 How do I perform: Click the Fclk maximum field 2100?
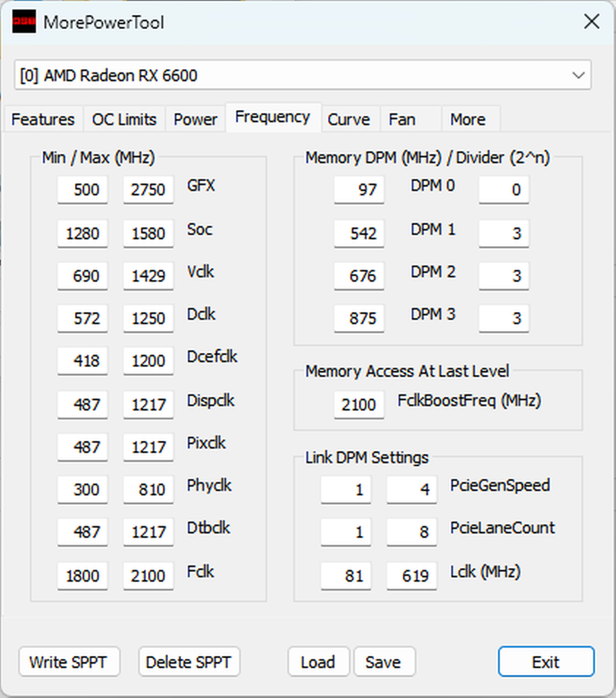(x=148, y=576)
